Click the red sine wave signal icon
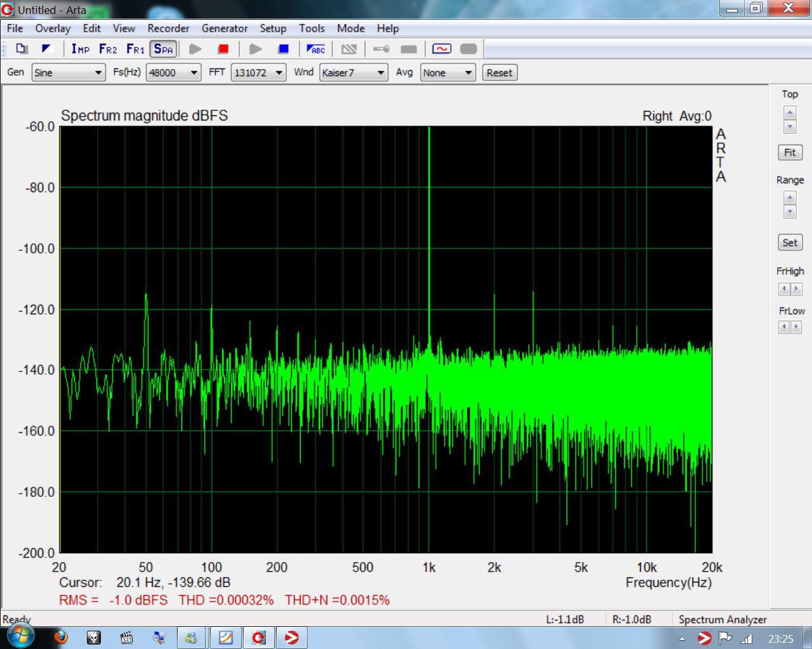 coord(441,49)
